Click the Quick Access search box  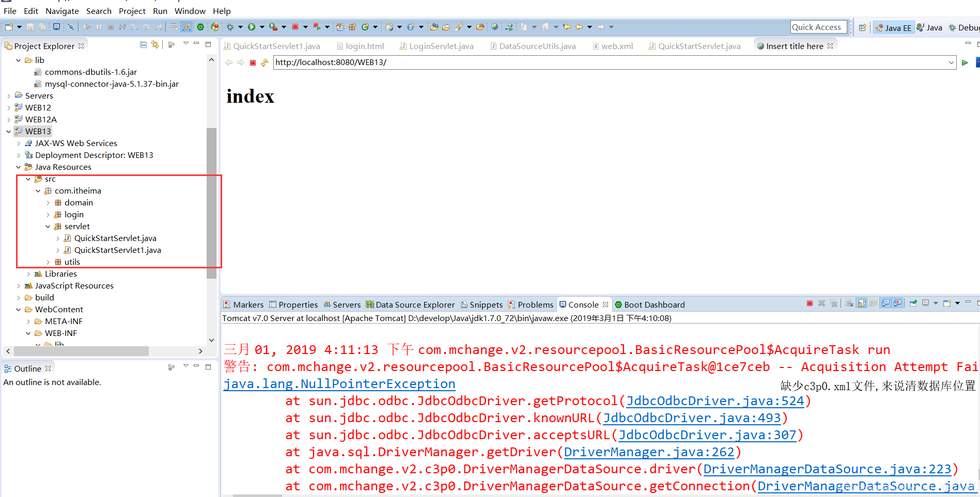818,27
